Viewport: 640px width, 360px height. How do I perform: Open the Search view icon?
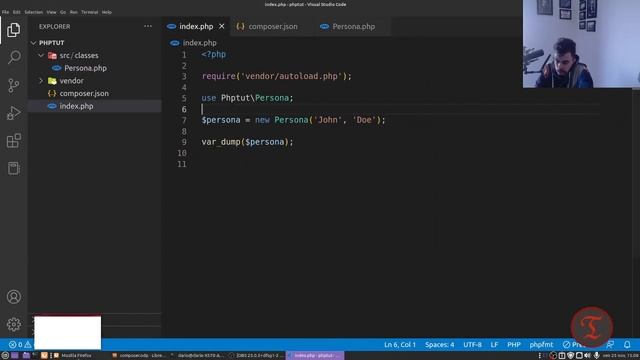13,58
